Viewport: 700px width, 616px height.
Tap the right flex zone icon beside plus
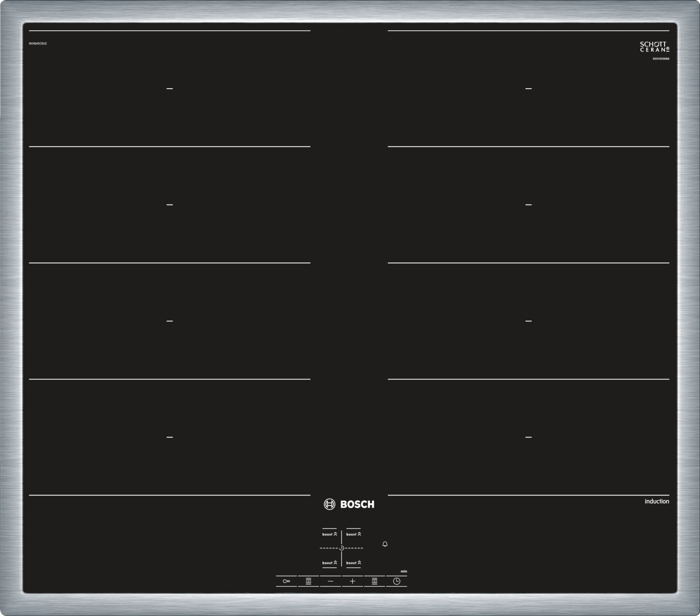click(x=374, y=581)
